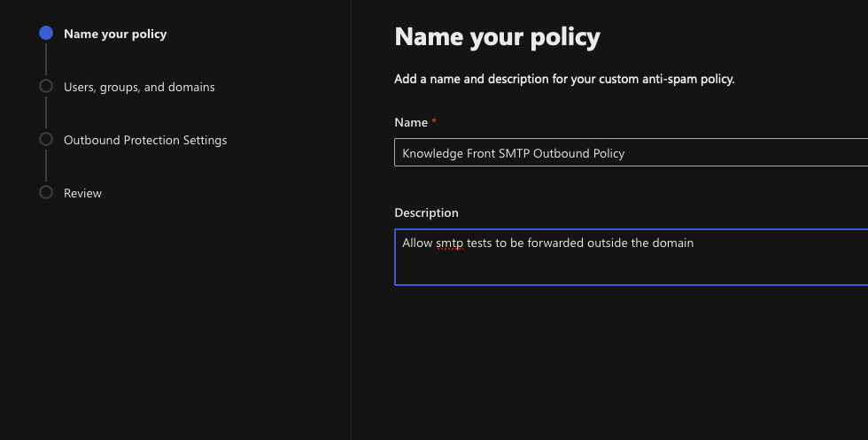The height and width of the screenshot is (440, 868).
Task: Click the Name input field
Action: tap(631, 152)
